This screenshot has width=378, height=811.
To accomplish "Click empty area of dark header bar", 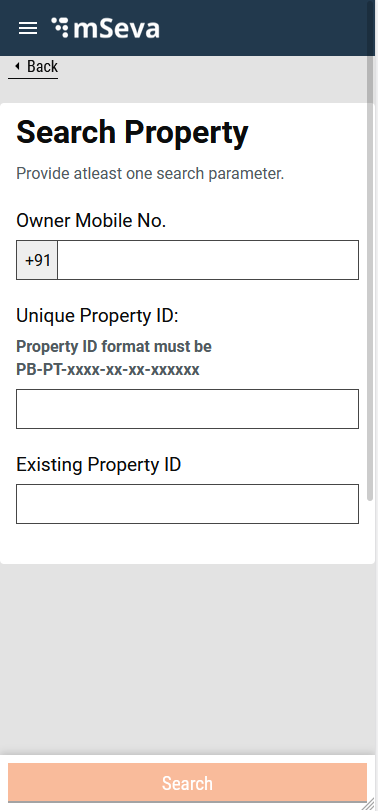I will 259,28.
